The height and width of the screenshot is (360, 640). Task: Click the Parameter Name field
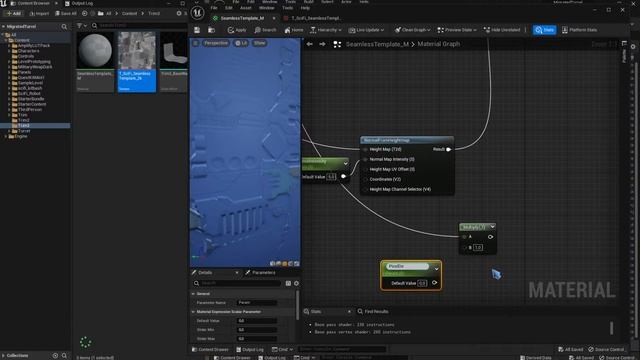tap(257, 302)
